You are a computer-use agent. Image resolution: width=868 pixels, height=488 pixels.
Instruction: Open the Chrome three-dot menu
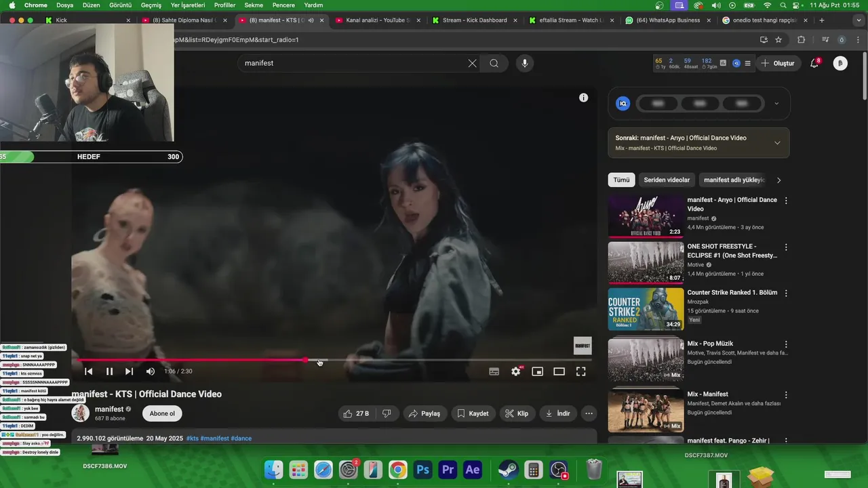858,40
